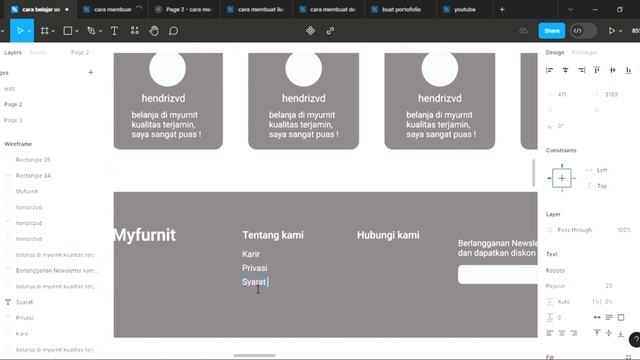Image resolution: width=640 pixels, height=360 pixels.
Task: Click the font size 20 field
Action: pos(609,286)
